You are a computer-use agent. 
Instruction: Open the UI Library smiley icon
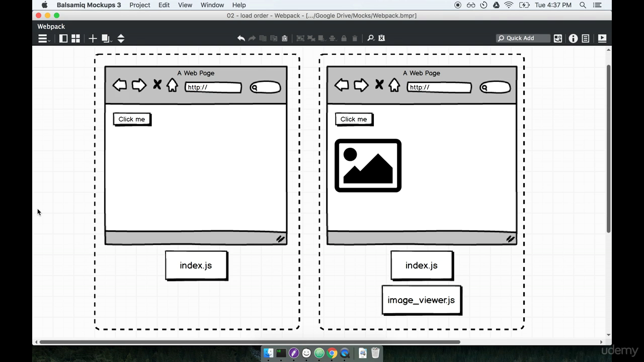557,38
